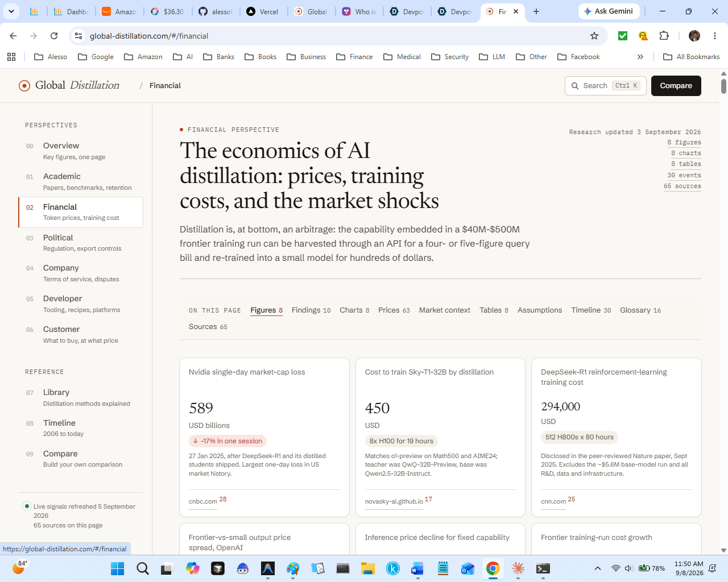Open File Explorer from the taskbar

[x=367, y=568]
